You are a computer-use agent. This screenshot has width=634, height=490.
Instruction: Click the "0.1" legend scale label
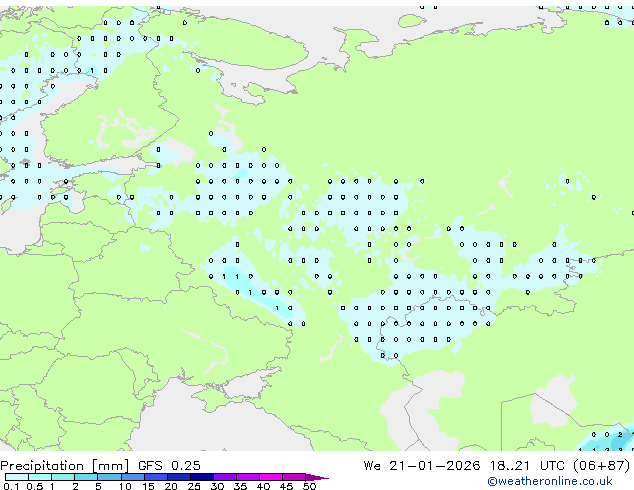click(12, 486)
